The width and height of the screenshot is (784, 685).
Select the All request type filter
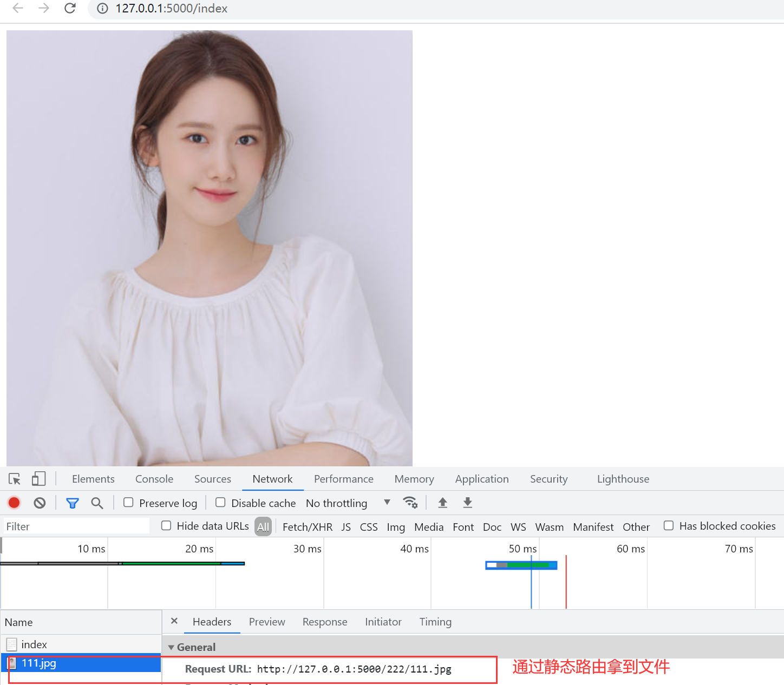pyautogui.click(x=263, y=526)
